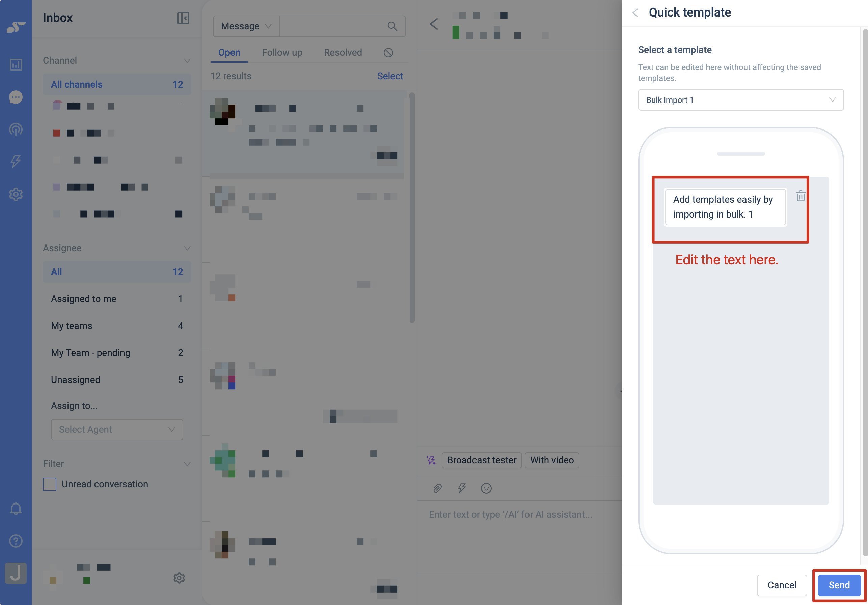Switch to the Resolved tab
Viewport: 868px width, 605px height.
pyautogui.click(x=343, y=53)
